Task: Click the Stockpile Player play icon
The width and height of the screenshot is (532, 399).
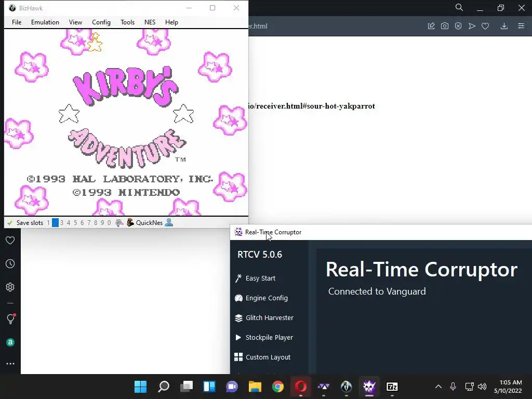Action: pyautogui.click(x=238, y=338)
